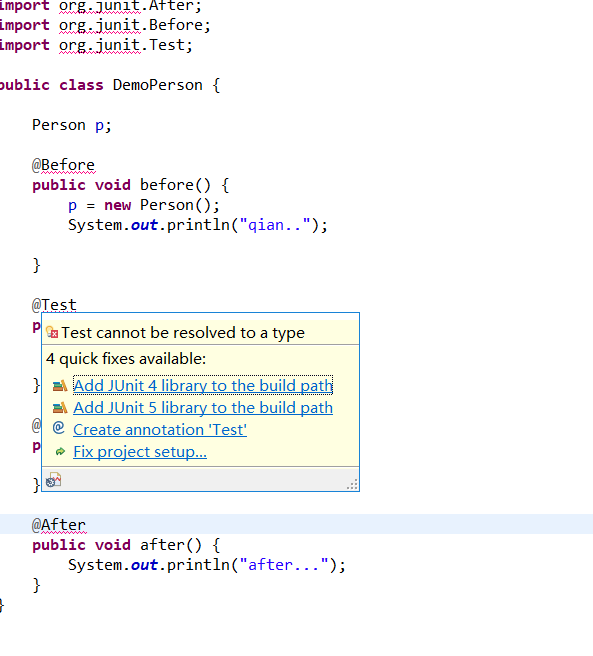This screenshot has width=593, height=656.
Task: Place cursor on org.junit.Test import
Action: [x=126, y=45]
